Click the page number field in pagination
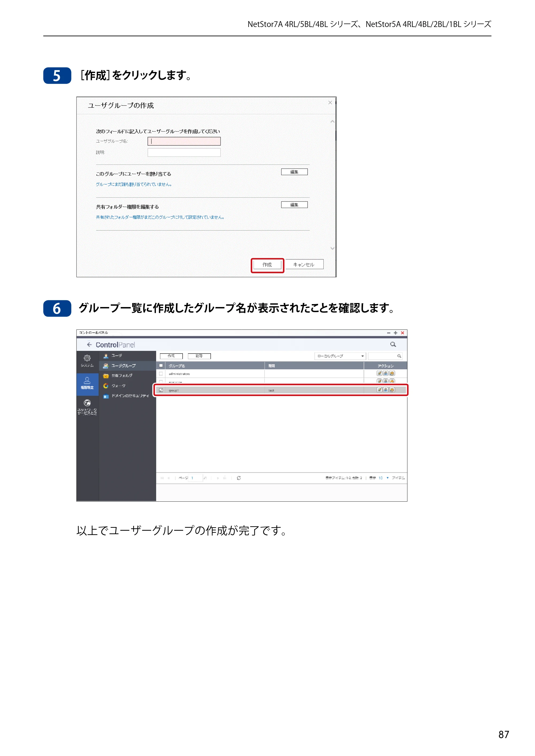 [x=195, y=478]
